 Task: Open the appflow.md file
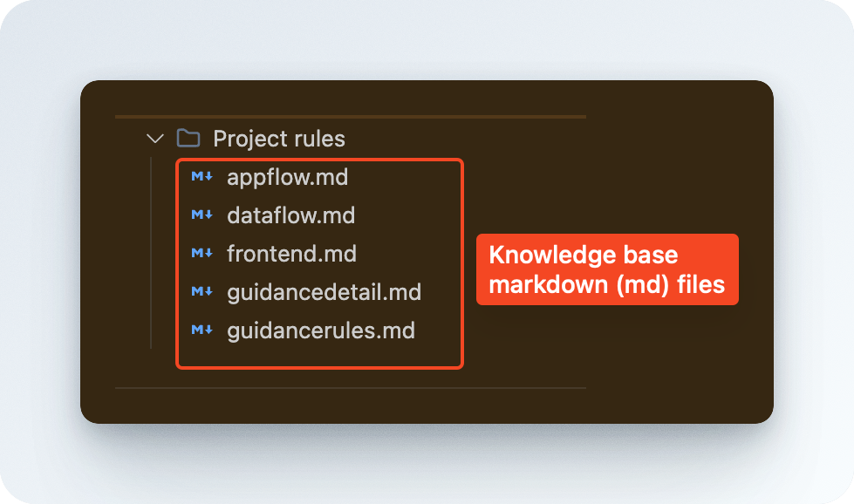[x=288, y=177]
